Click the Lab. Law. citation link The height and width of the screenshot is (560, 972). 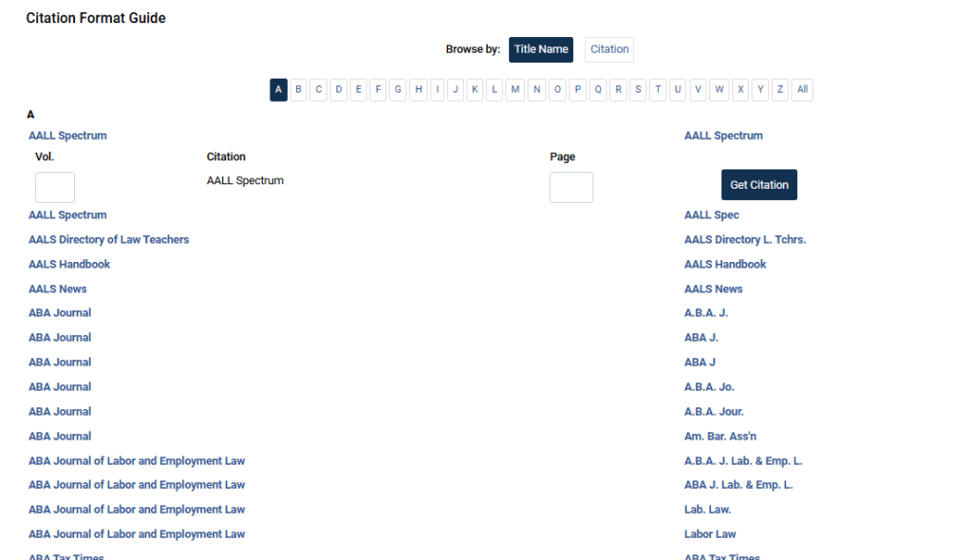[707, 510]
